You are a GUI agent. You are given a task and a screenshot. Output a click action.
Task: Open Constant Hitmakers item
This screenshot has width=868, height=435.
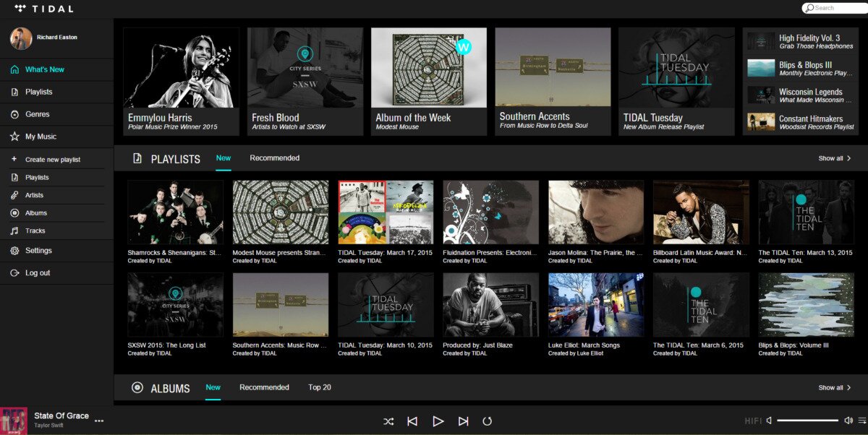[801, 122]
